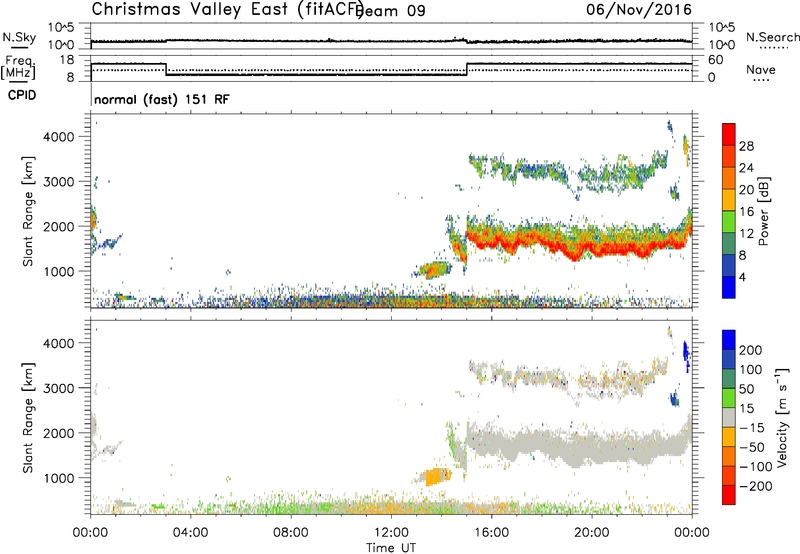Click the orange patch near 1000 km in velocity panel

coord(435,477)
